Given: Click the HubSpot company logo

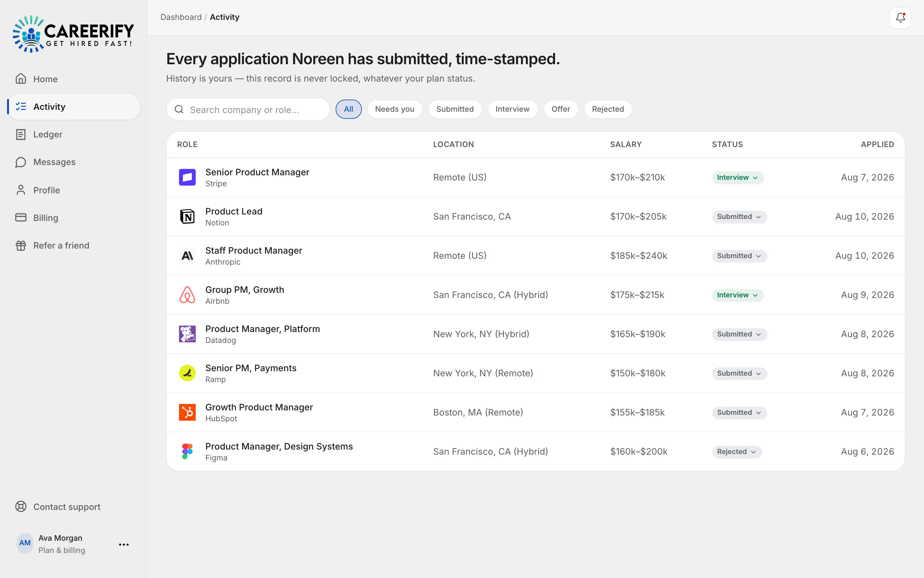Looking at the screenshot, I should 187,413.
